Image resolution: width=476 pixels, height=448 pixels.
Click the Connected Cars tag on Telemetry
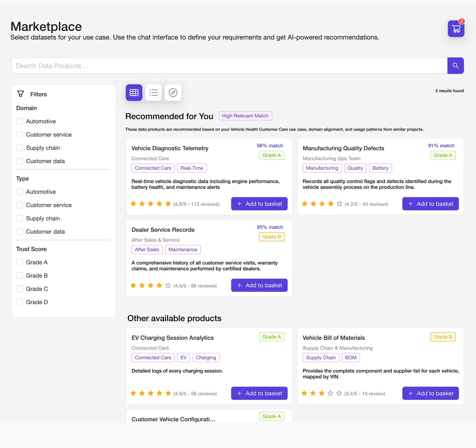[x=153, y=168]
